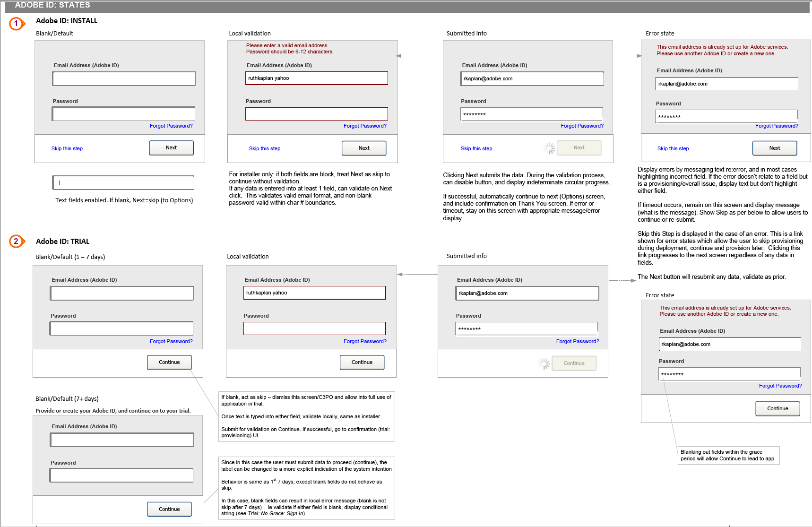
Task: Click Forgot Password link in Install Local validation panel
Action: (x=365, y=126)
